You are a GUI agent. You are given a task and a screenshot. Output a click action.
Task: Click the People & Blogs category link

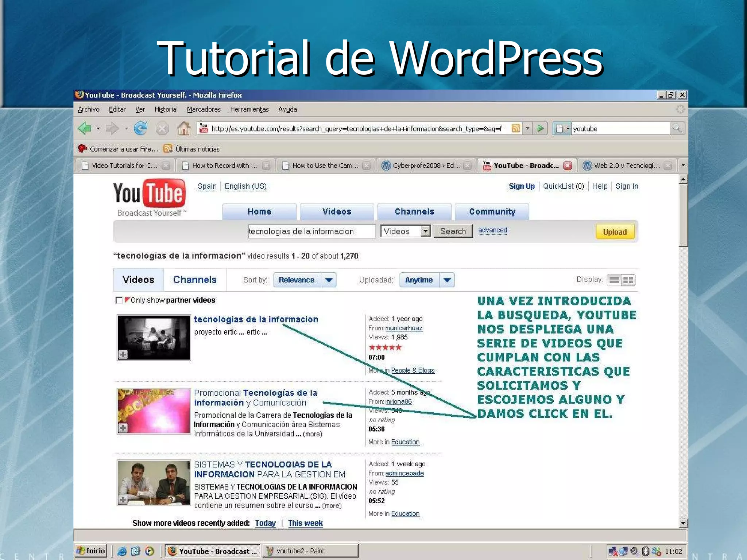coord(413,370)
